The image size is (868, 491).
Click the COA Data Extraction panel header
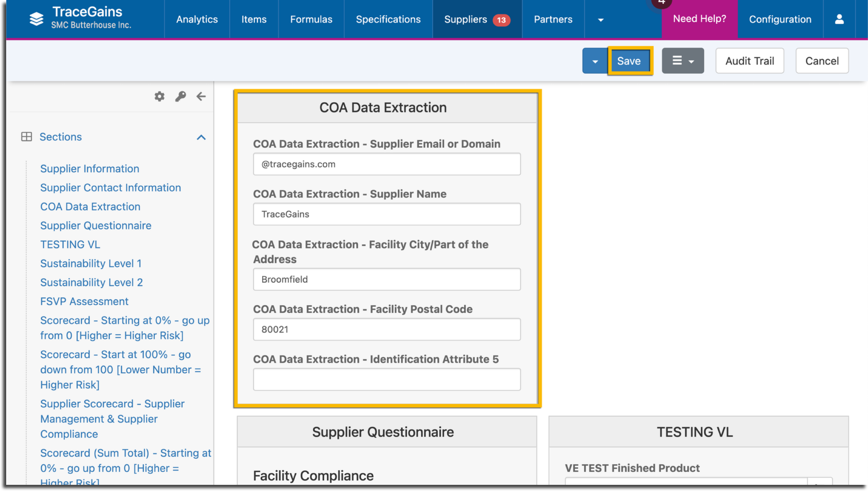387,108
